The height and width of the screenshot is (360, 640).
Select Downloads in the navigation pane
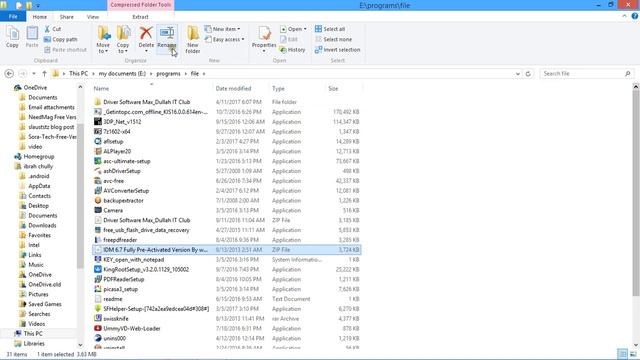pyautogui.click(x=42, y=225)
